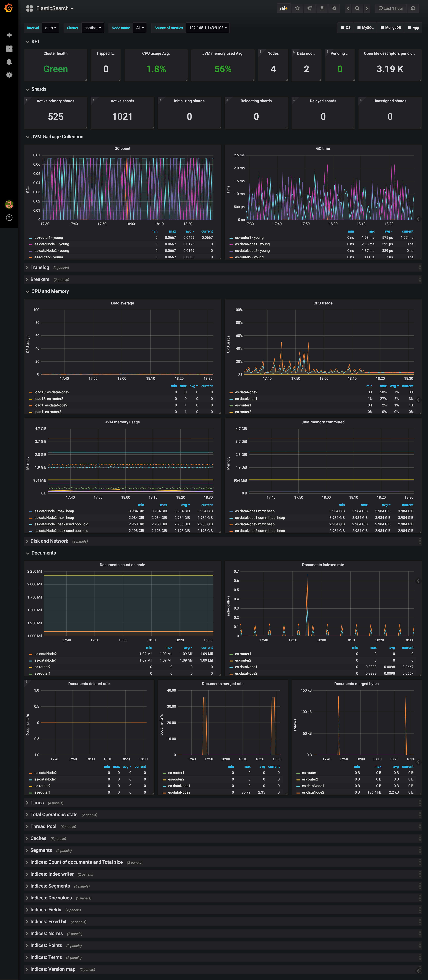Open the Documents indexed rate panel menu

323,565
